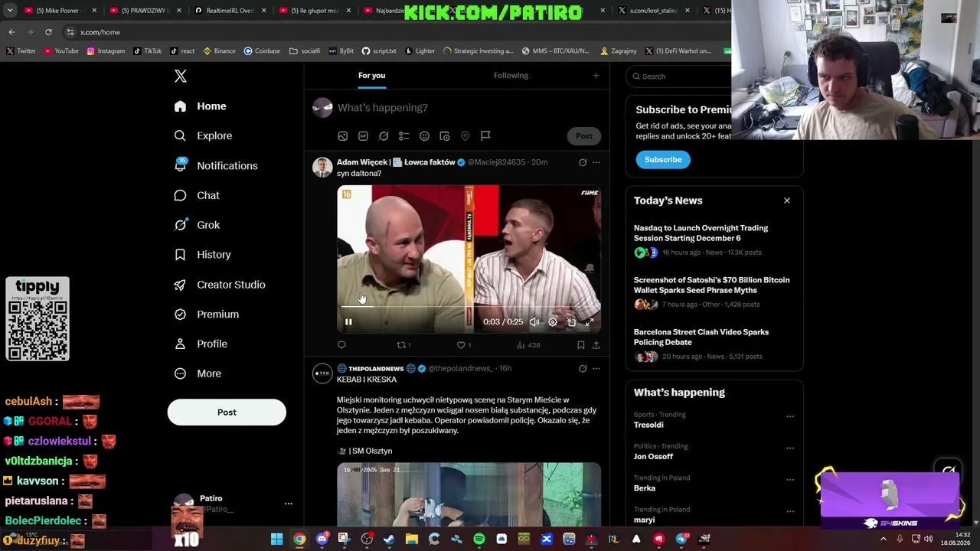The width and height of the screenshot is (980, 551).
Task: Open the X logo home link
Action: tap(181, 77)
